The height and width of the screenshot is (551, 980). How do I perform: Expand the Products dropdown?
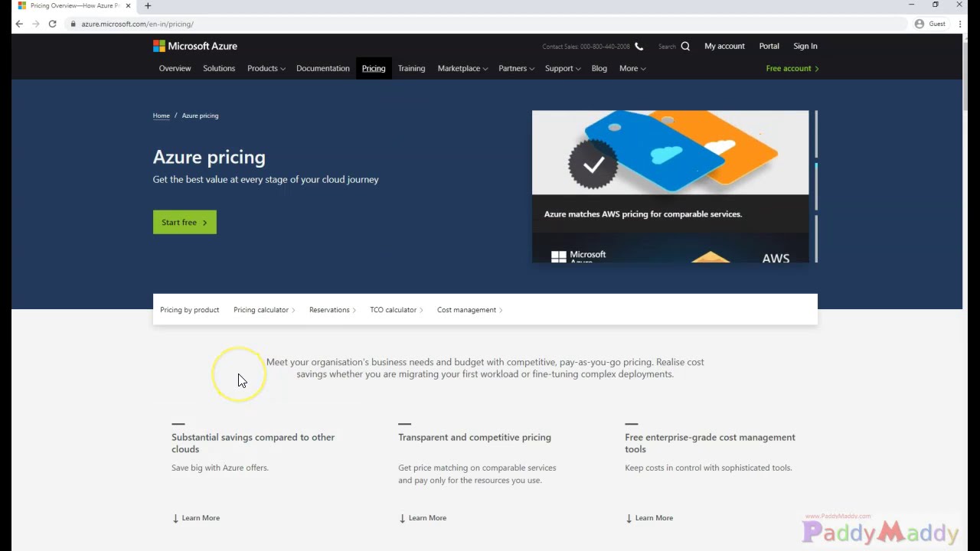click(x=266, y=68)
